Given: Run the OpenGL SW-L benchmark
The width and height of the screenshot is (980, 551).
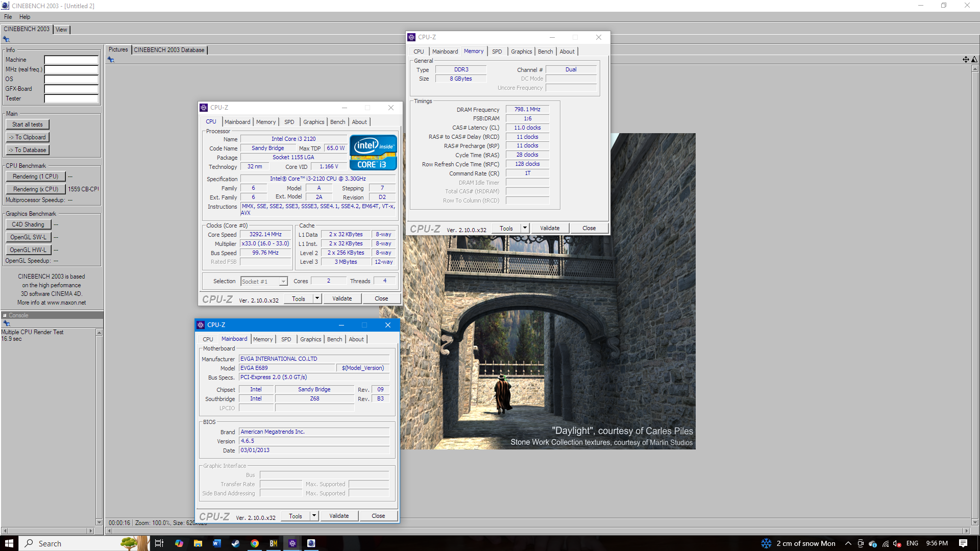Looking at the screenshot, I should pyautogui.click(x=28, y=237).
